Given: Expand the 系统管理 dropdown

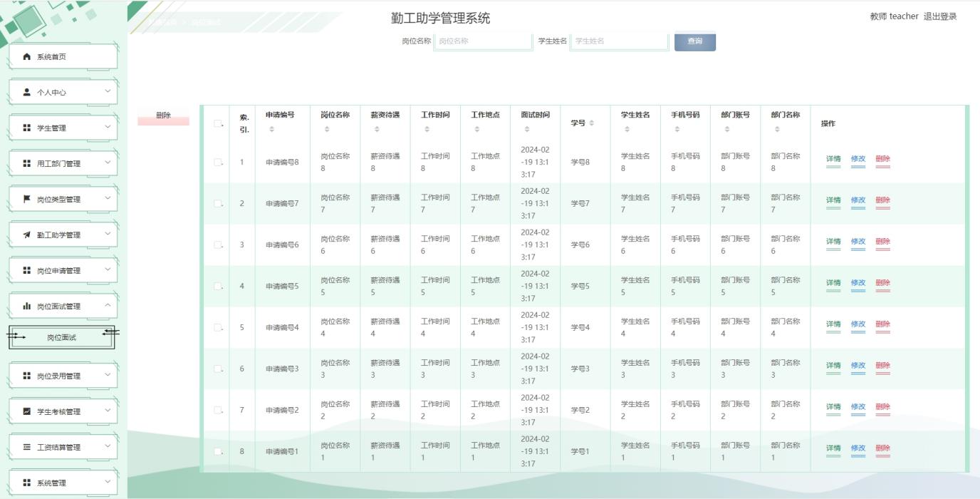Looking at the screenshot, I should click(62, 482).
